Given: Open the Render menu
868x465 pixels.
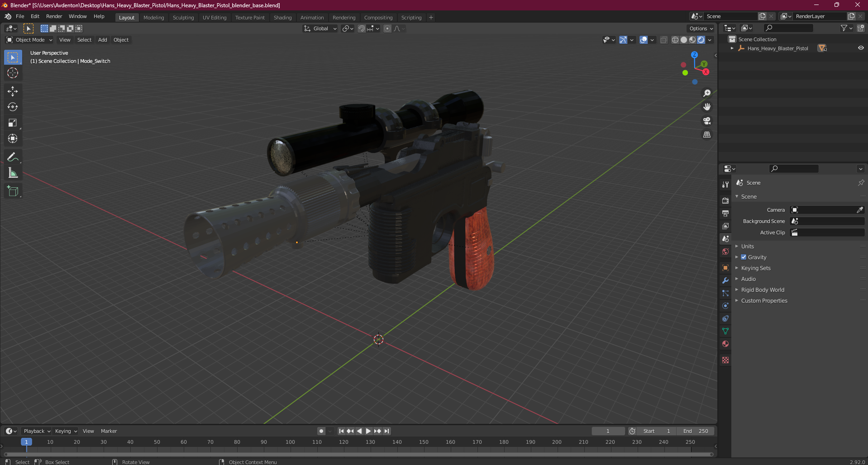Looking at the screenshot, I should pyautogui.click(x=54, y=16).
